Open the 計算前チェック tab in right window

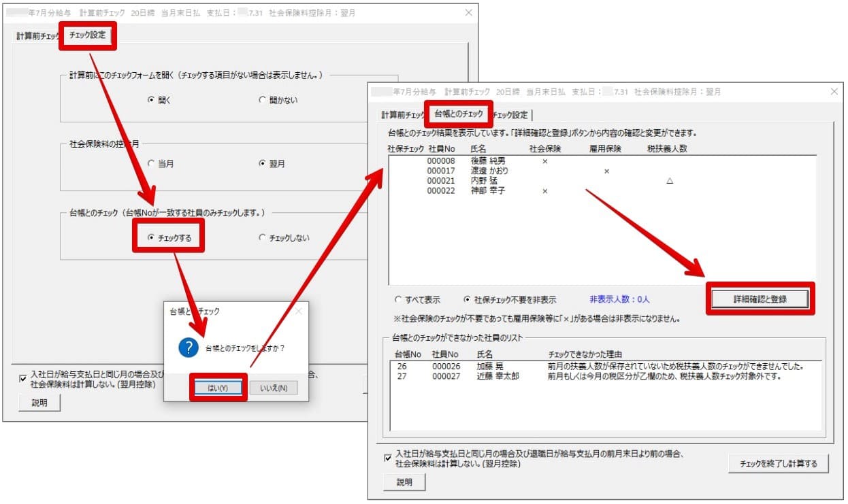pos(402,114)
